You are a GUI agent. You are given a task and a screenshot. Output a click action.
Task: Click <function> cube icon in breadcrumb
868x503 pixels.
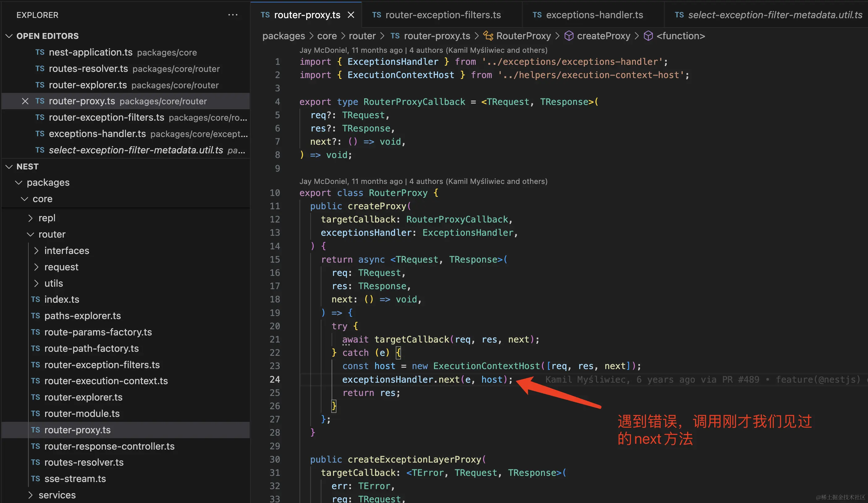click(648, 36)
